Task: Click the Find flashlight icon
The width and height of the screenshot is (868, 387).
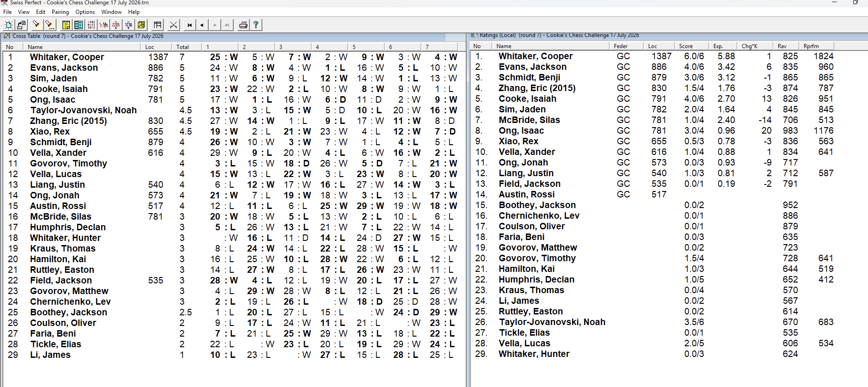Action: (x=36, y=25)
